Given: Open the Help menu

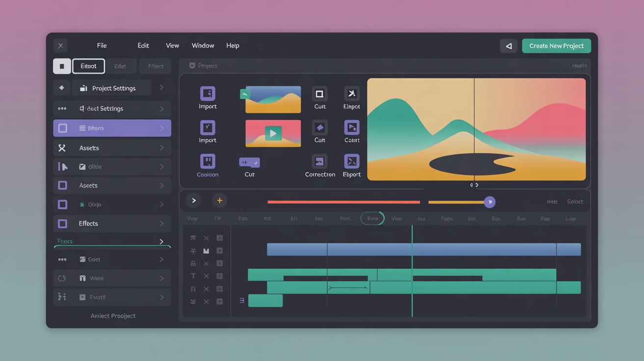Looking at the screenshot, I should click(x=233, y=46).
